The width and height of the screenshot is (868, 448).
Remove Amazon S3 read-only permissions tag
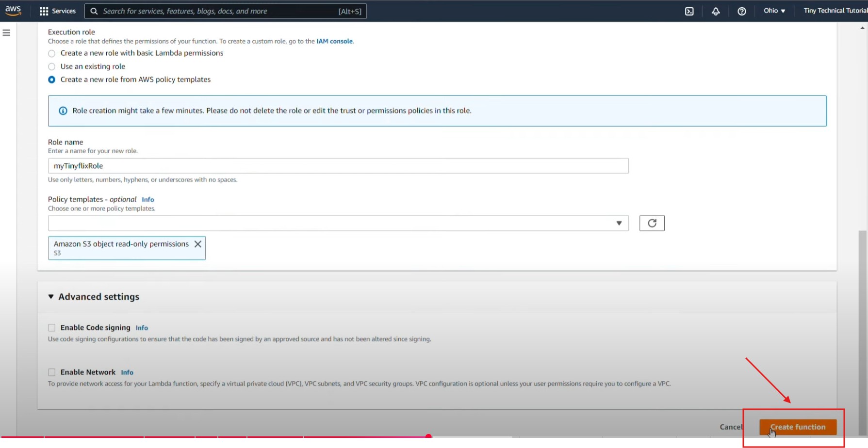198,244
